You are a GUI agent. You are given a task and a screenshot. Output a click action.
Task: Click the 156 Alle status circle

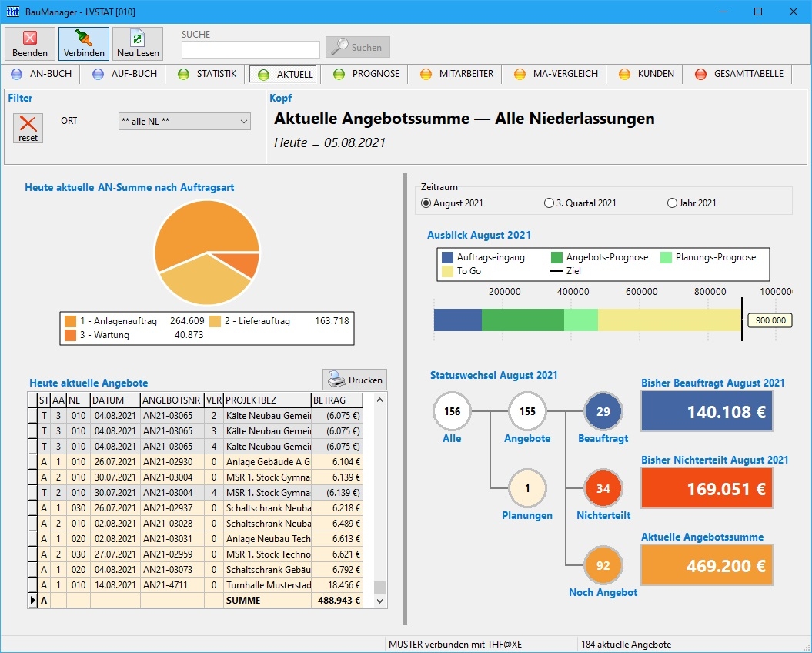452,411
